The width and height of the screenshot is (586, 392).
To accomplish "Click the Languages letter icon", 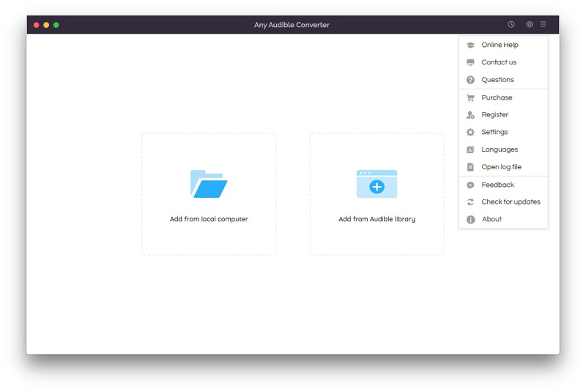I will pyautogui.click(x=470, y=150).
